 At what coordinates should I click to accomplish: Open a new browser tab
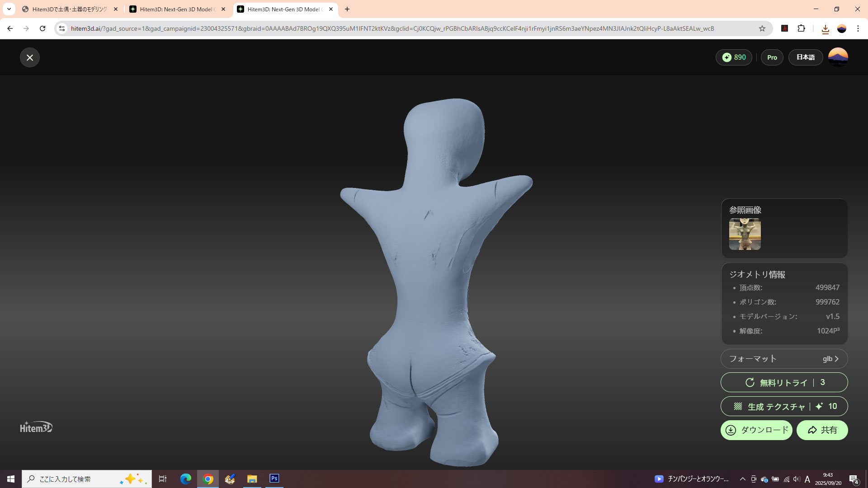347,9
